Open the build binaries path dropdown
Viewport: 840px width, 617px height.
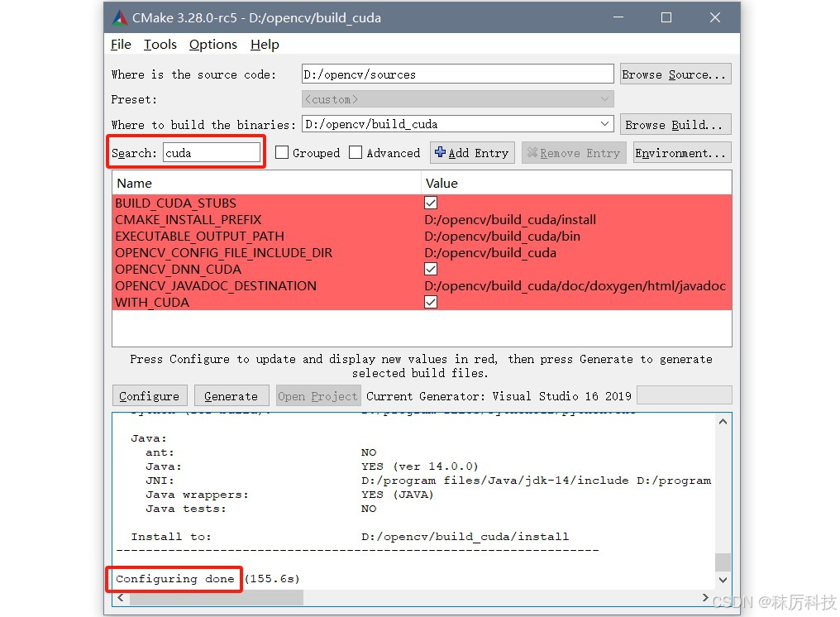605,124
